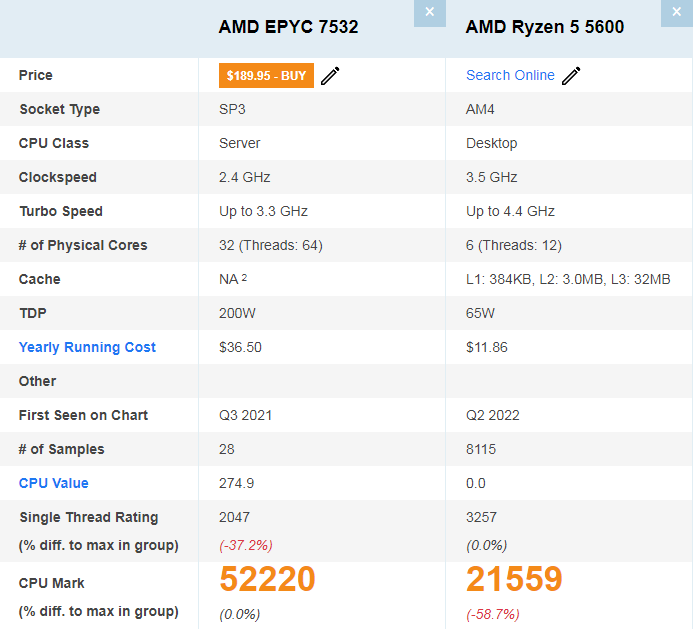
Task: Edit price pencil icon for Ryzen 5 5600
Action: click(571, 76)
